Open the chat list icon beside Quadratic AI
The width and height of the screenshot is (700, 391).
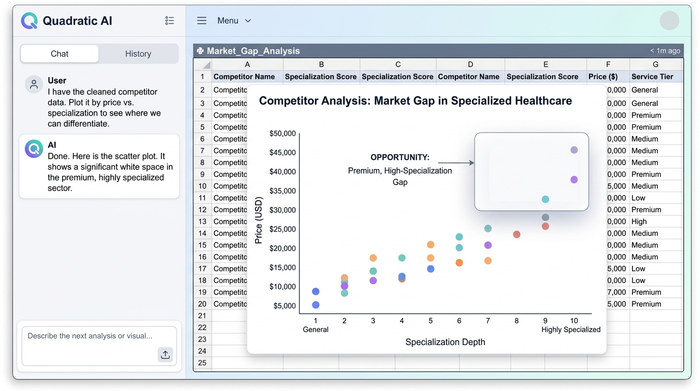(x=169, y=21)
